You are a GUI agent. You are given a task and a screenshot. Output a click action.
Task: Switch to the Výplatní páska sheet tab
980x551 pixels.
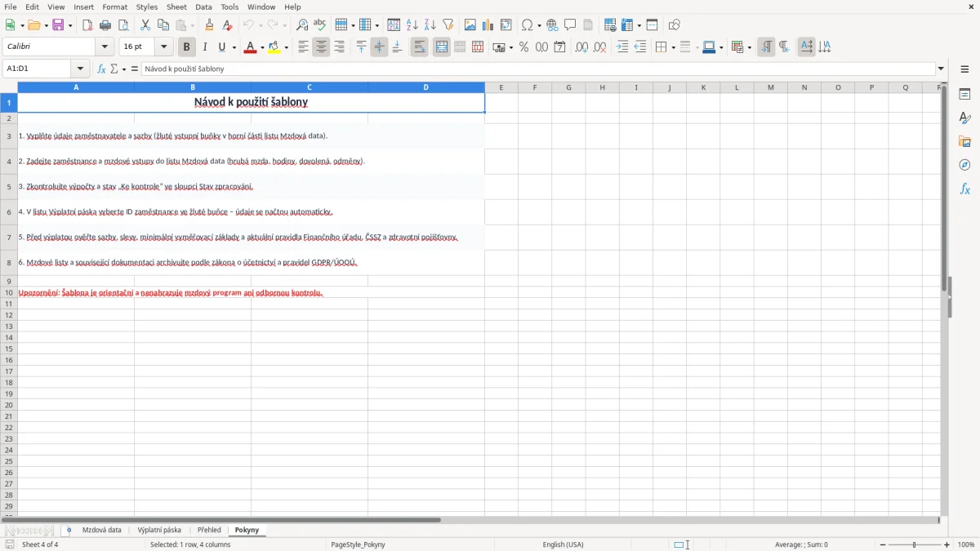[x=159, y=531]
